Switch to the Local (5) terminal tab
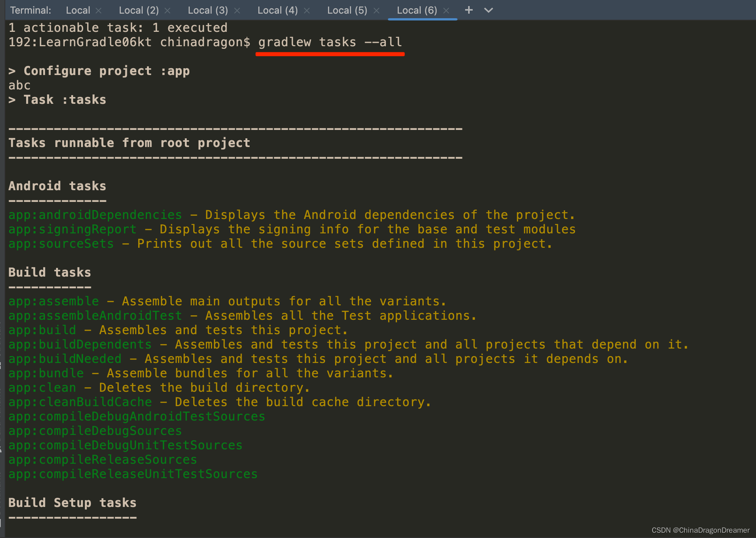Screen dimensions: 756x538 [347, 10]
